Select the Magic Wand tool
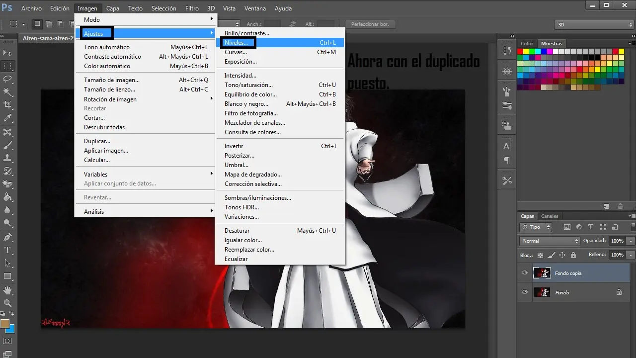The height and width of the screenshot is (358, 644). (7, 91)
